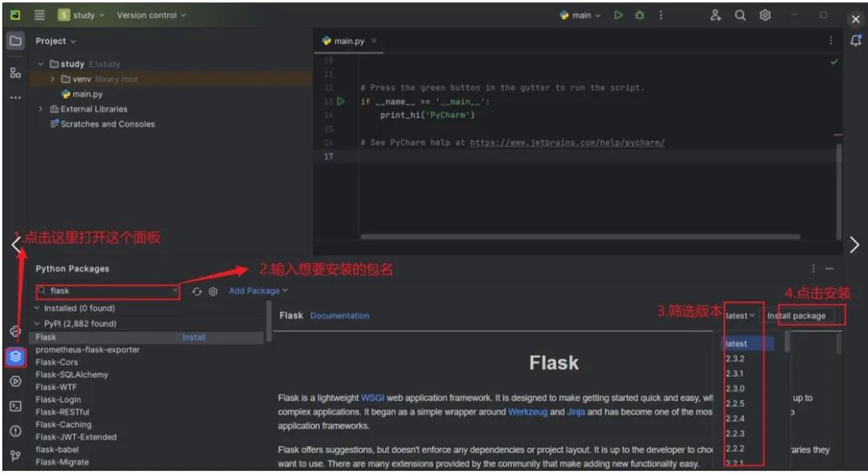Open Python Packages panel options menu

[813, 268]
